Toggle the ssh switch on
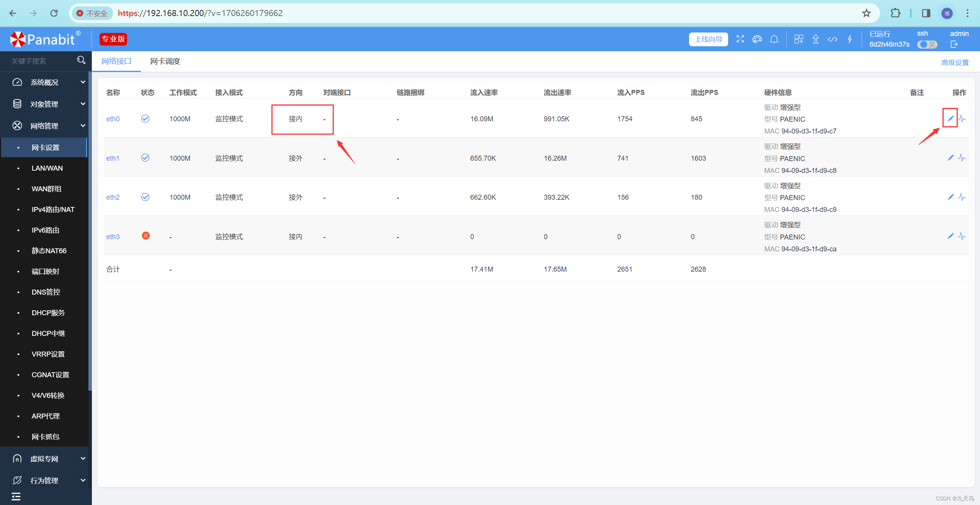Viewport: 980px width, 505px height. pyautogui.click(x=927, y=44)
